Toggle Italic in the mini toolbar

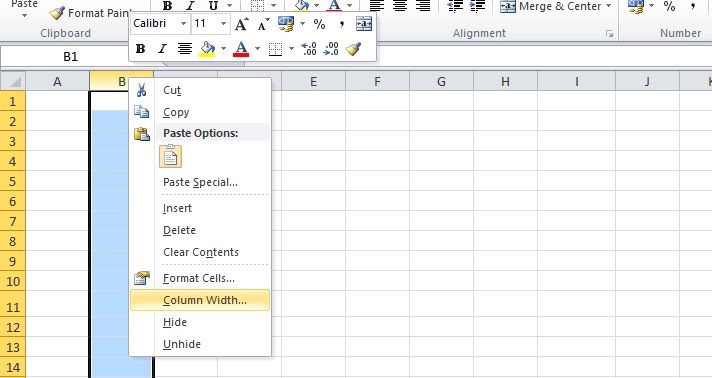pyautogui.click(x=162, y=49)
